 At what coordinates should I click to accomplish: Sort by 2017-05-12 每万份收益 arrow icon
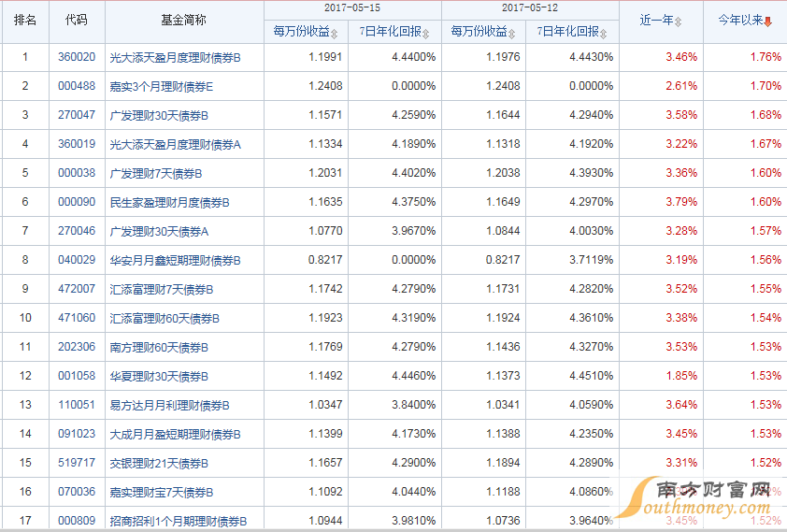click(511, 33)
